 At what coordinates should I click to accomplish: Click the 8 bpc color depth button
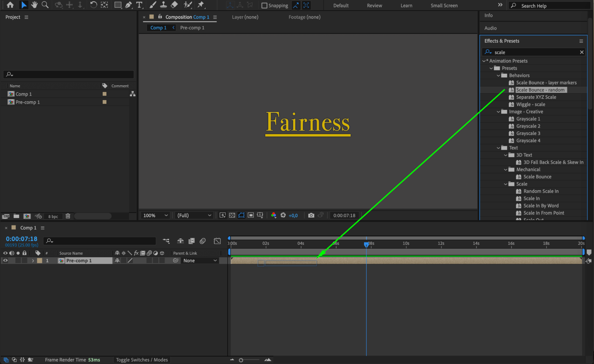click(x=53, y=216)
